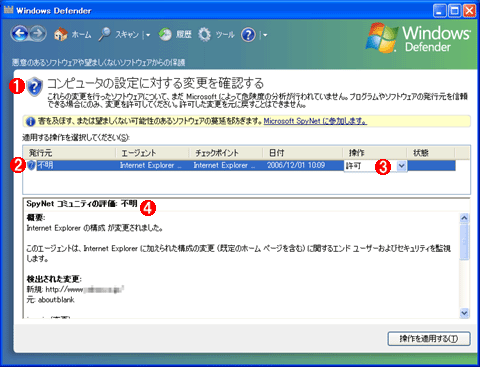Select the 不明 publisher row
This screenshot has height=367, width=480.
[239, 165]
